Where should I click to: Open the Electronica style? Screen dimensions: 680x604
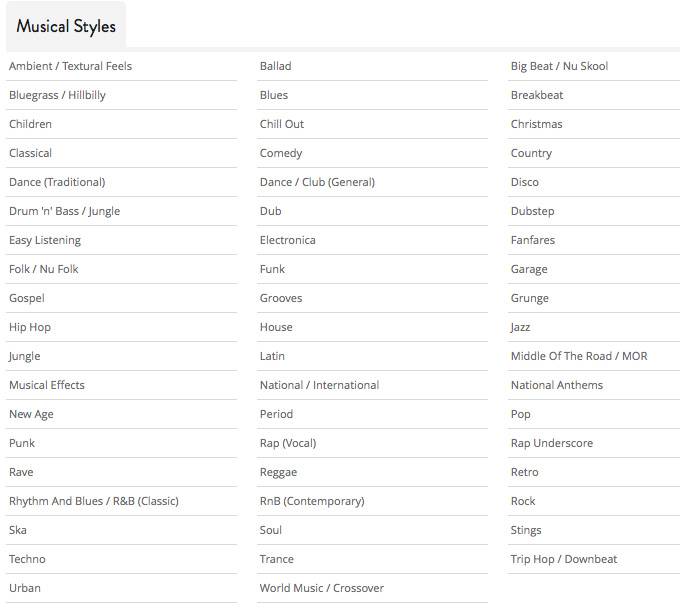(x=288, y=240)
